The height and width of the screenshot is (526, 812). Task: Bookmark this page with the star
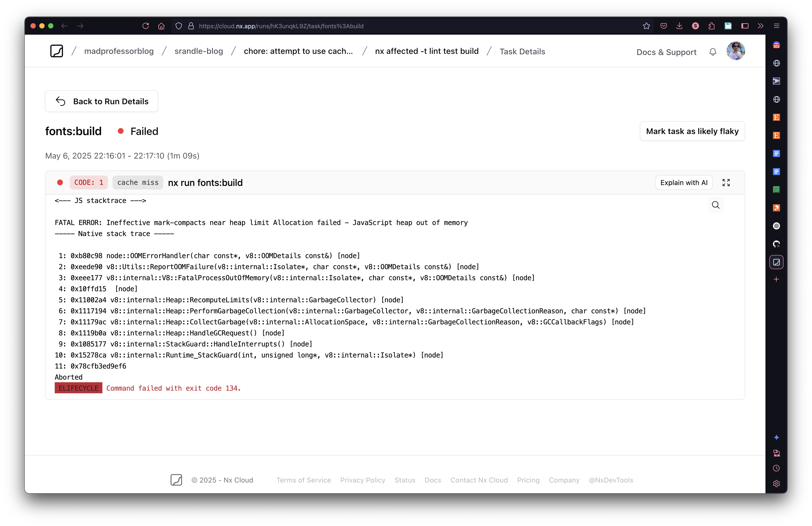[x=647, y=26]
